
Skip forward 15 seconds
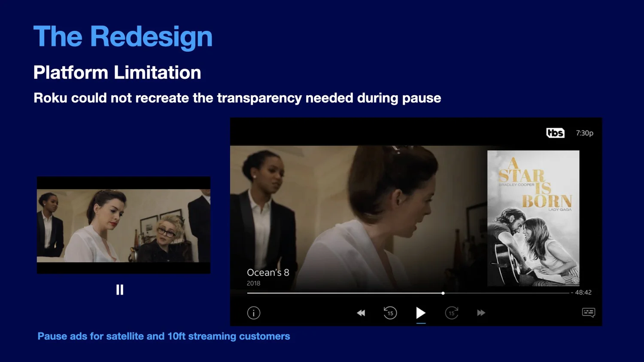click(x=452, y=313)
